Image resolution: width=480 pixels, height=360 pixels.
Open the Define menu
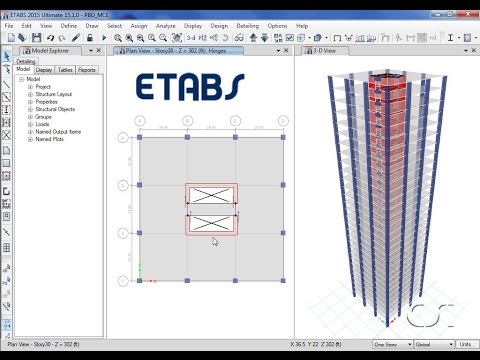(x=69, y=26)
